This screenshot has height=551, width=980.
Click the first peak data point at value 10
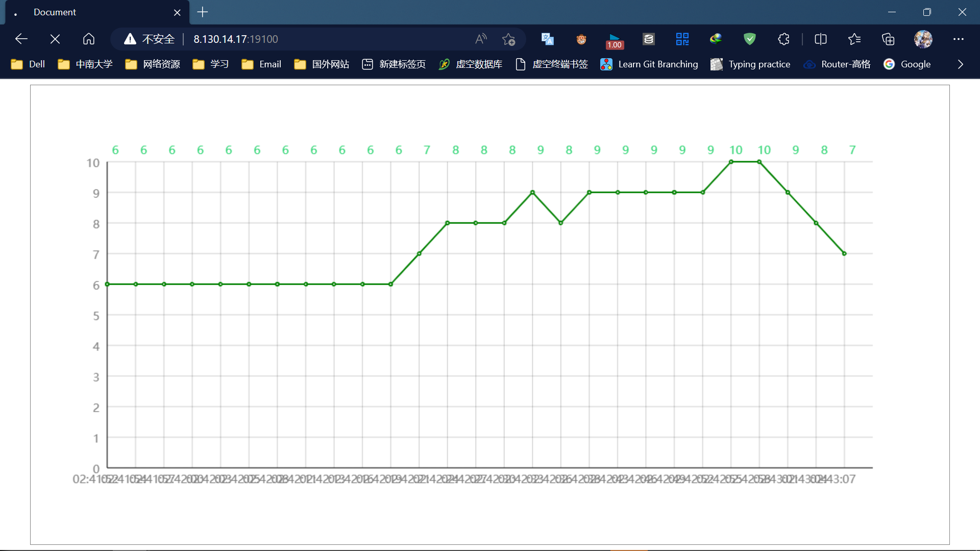point(731,162)
